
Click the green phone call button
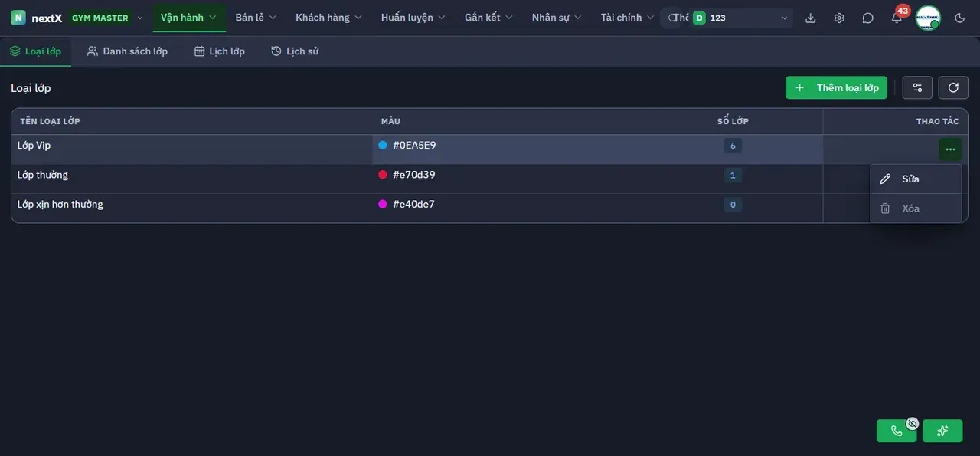pos(897,431)
